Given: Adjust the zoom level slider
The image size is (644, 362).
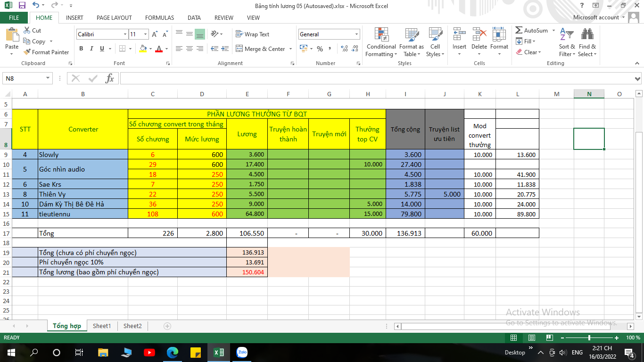Looking at the screenshot, I should 589,338.
